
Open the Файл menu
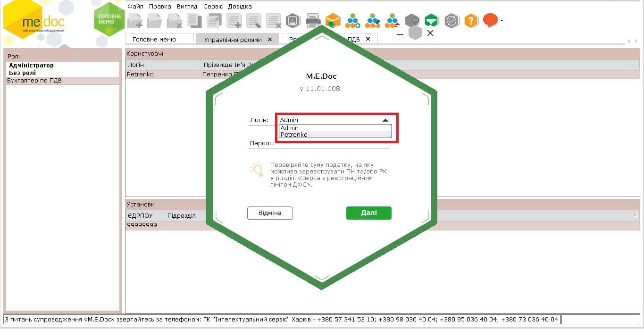click(135, 7)
